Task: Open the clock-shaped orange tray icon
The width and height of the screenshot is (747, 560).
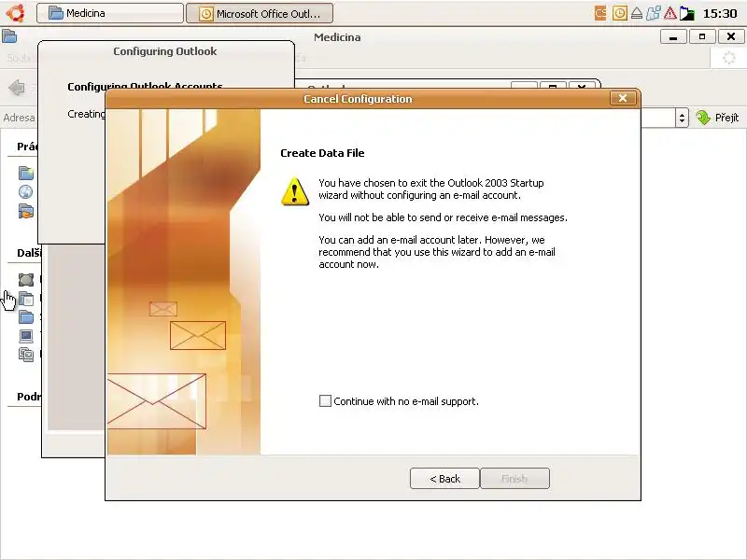Action: click(619, 13)
